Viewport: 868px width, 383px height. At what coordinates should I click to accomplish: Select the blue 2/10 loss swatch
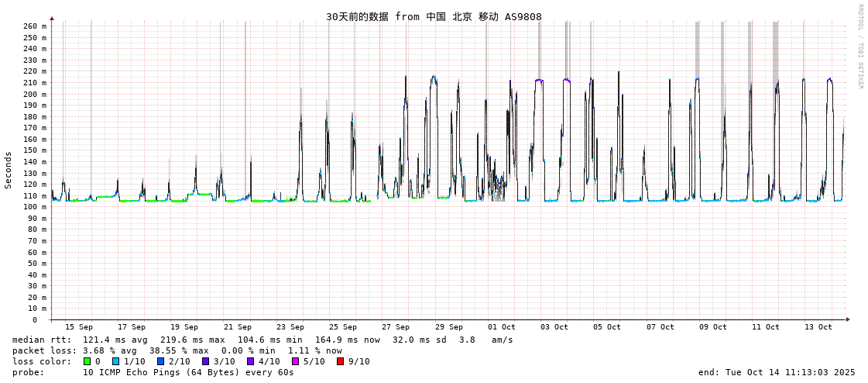[160, 361]
